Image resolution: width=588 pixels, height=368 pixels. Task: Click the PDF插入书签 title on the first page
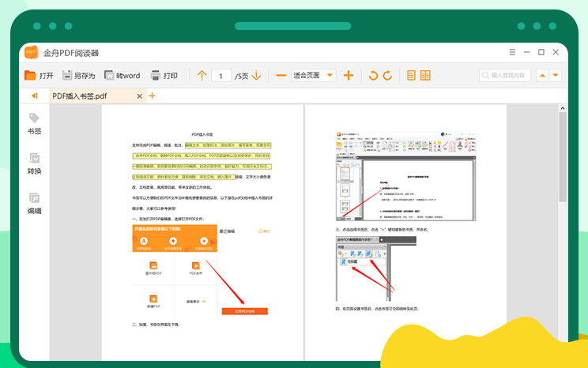(202, 134)
